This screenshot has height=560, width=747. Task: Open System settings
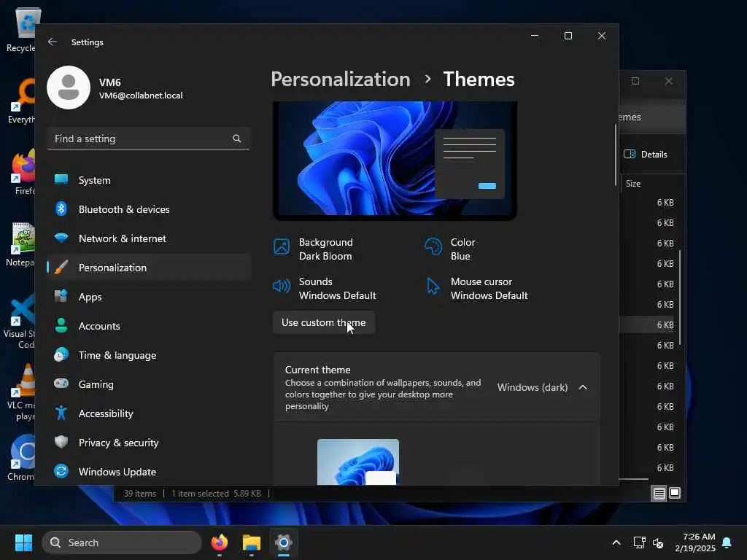click(x=149, y=180)
